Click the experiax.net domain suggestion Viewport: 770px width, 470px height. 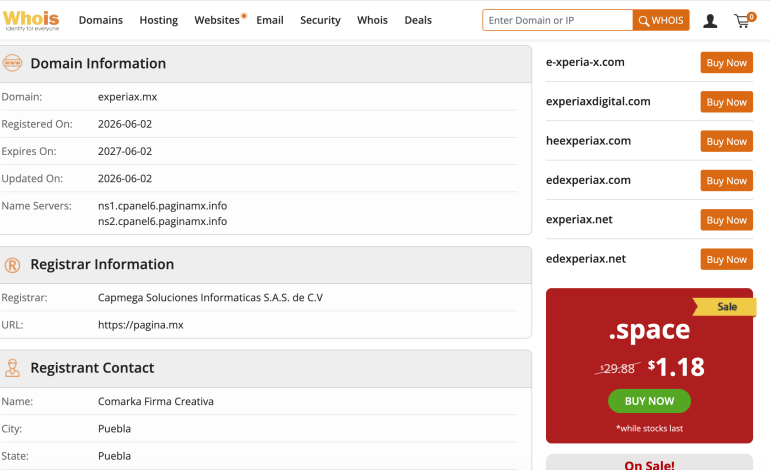(x=579, y=220)
